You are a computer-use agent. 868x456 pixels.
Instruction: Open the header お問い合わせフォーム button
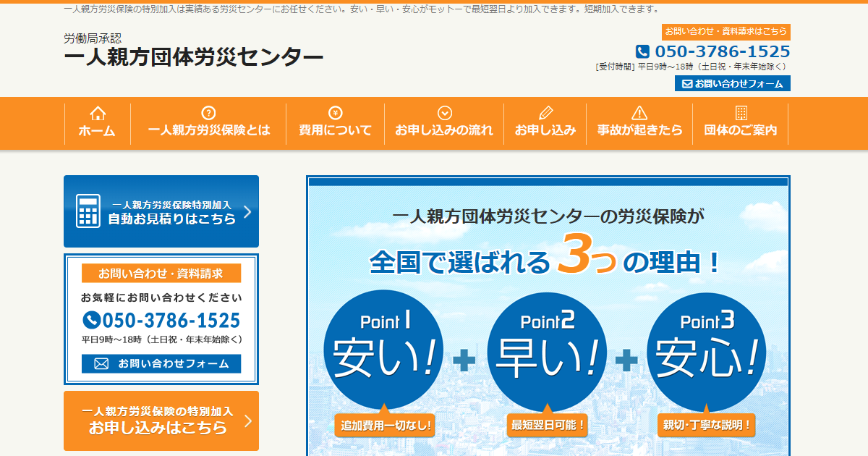point(732,84)
